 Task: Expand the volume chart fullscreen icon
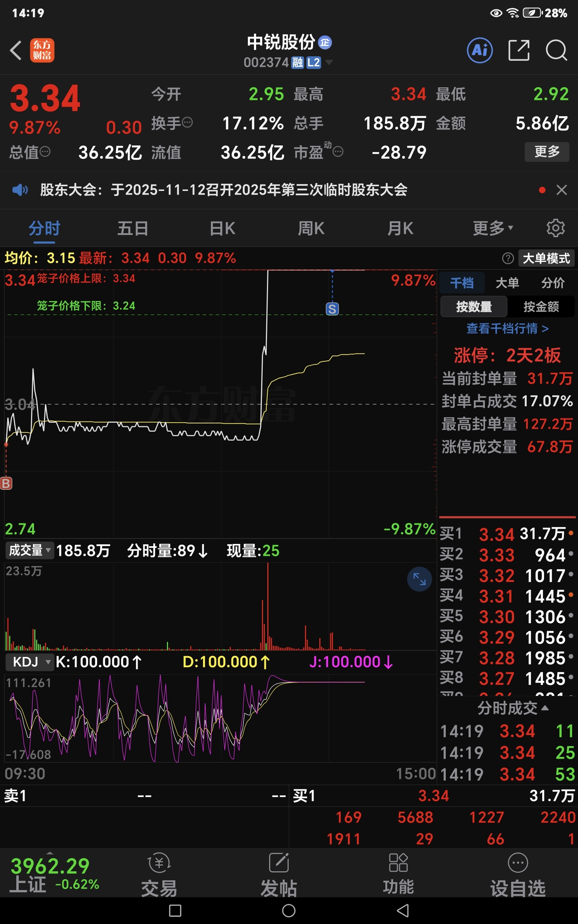coord(419,579)
